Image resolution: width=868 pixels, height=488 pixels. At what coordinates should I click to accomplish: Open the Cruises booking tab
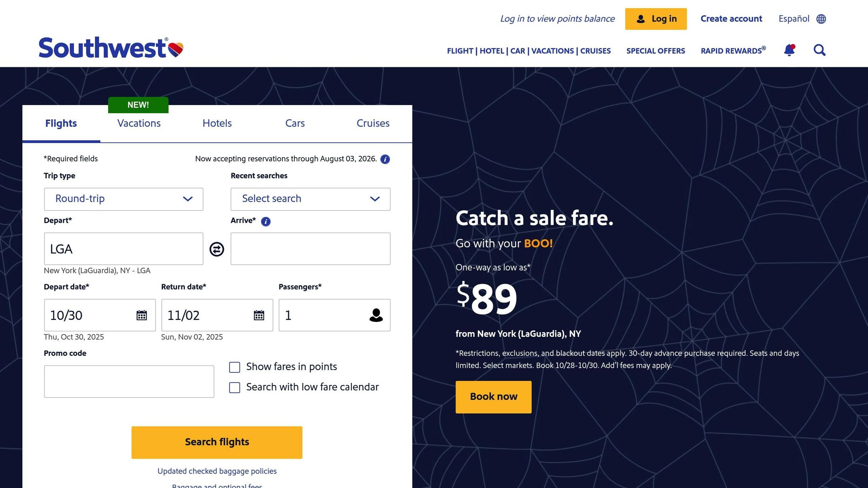pos(373,123)
